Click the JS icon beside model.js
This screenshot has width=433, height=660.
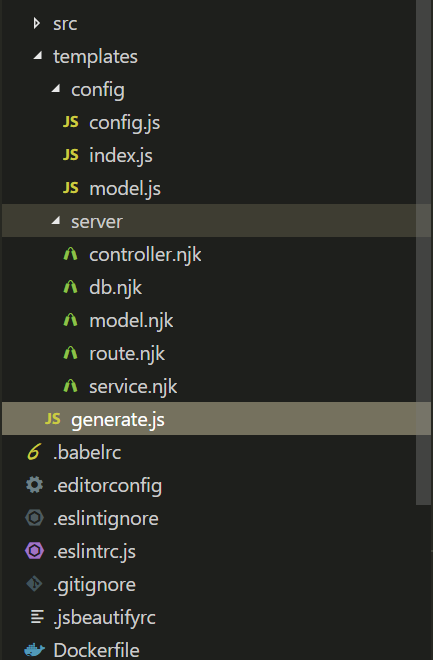71,188
